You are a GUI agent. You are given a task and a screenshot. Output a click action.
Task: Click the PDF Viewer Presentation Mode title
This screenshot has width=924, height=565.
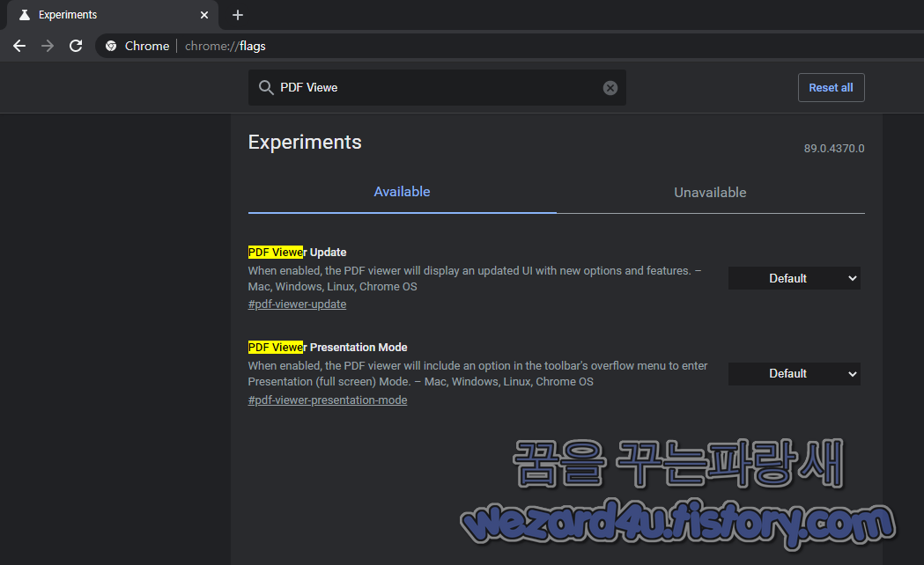coord(328,348)
